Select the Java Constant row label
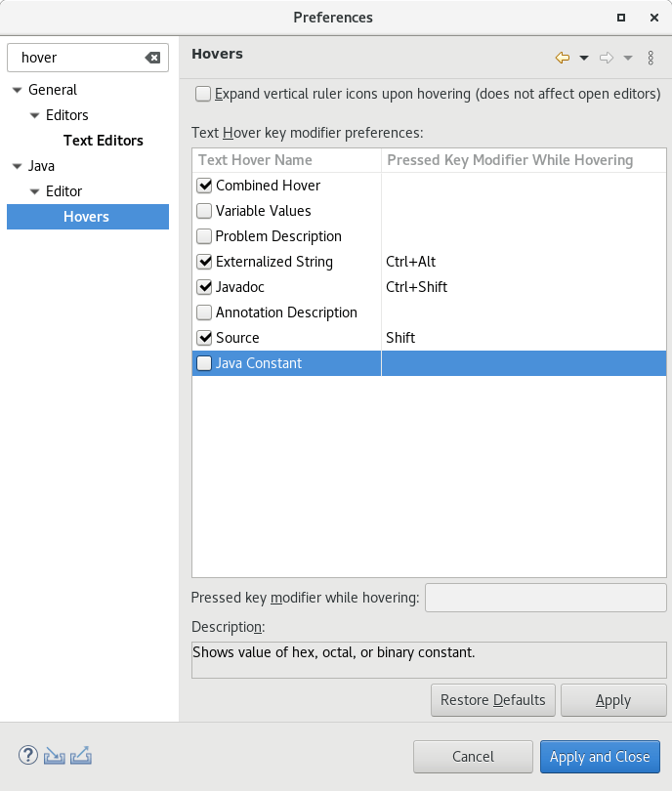 [259, 363]
